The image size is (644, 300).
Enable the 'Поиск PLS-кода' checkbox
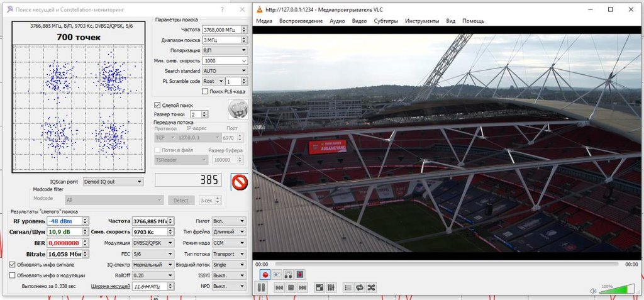coord(205,92)
